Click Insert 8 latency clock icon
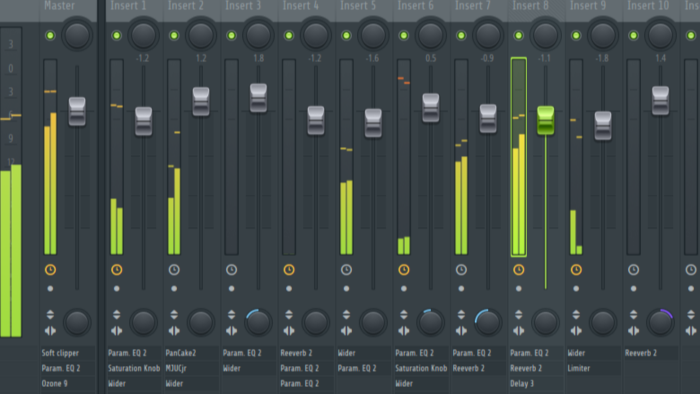Image resolution: width=700 pixels, height=394 pixels. point(518,270)
